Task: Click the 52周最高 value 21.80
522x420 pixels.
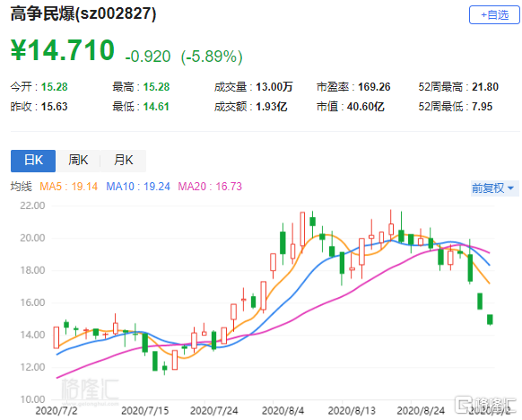Action: [485, 87]
